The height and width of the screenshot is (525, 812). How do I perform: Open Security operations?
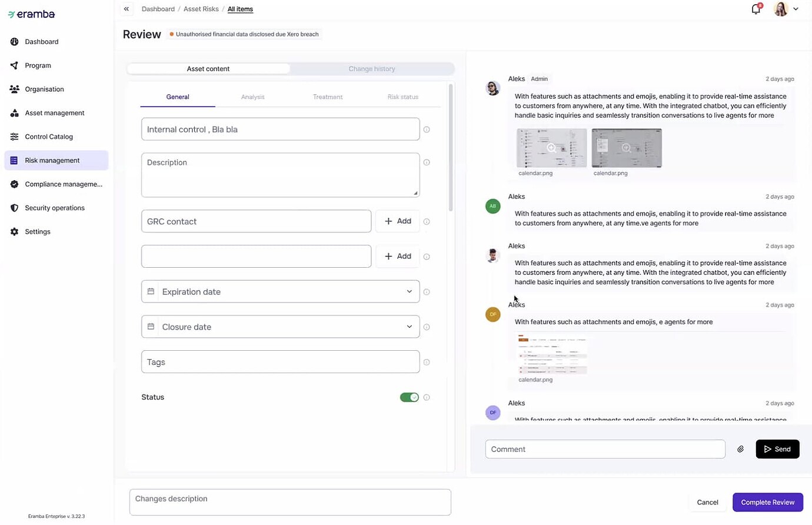[54, 207]
